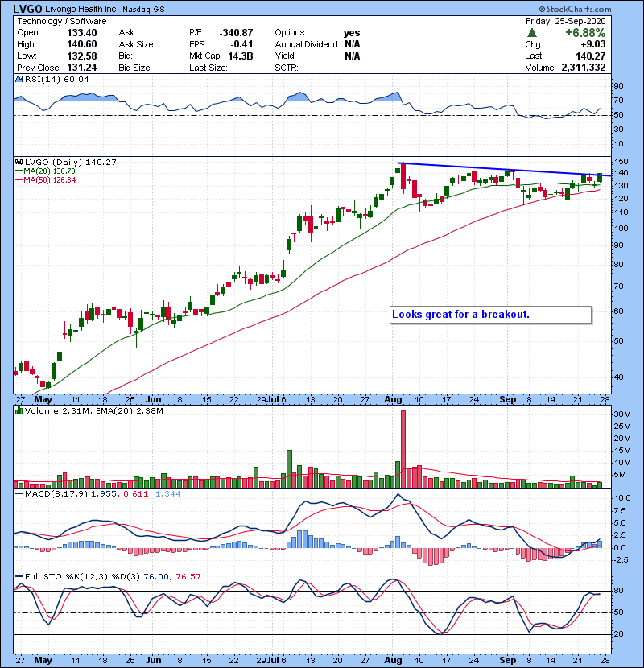644x668 pixels.
Task: Click the High value 140.60
Action: coord(82,44)
